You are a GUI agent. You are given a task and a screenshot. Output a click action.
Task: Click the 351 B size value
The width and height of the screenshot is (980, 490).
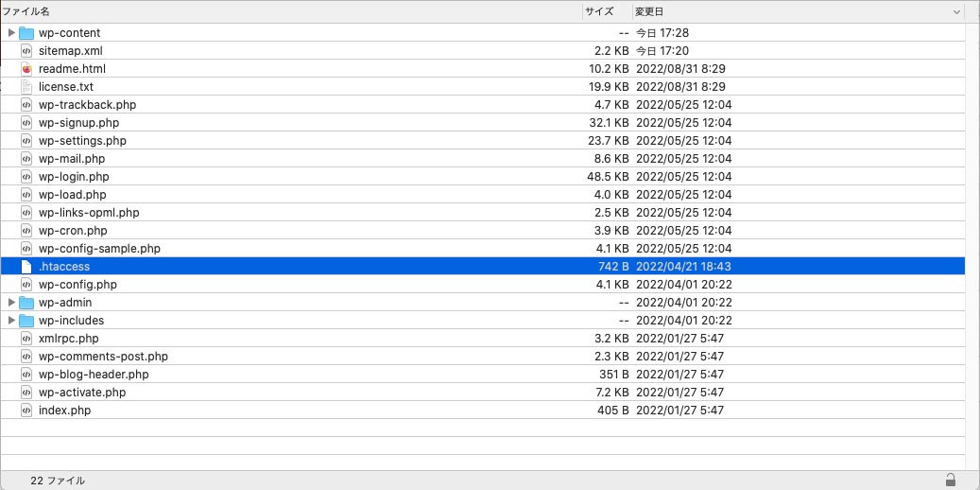click(x=613, y=375)
